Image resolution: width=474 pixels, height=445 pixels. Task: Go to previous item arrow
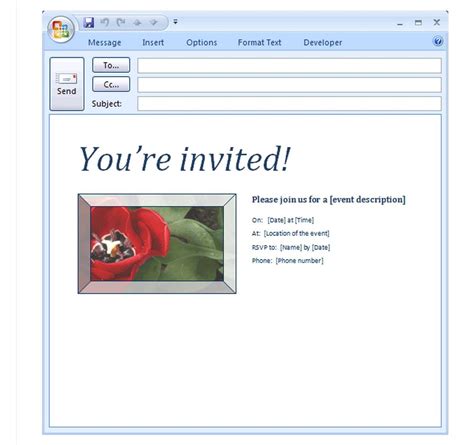(137, 23)
